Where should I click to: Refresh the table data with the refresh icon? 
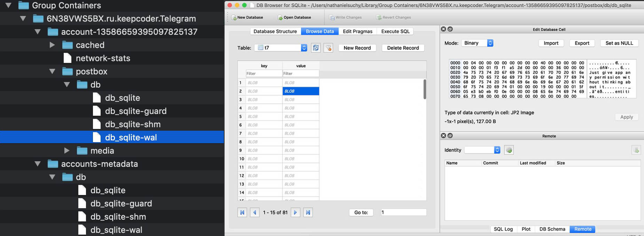[316, 48]
